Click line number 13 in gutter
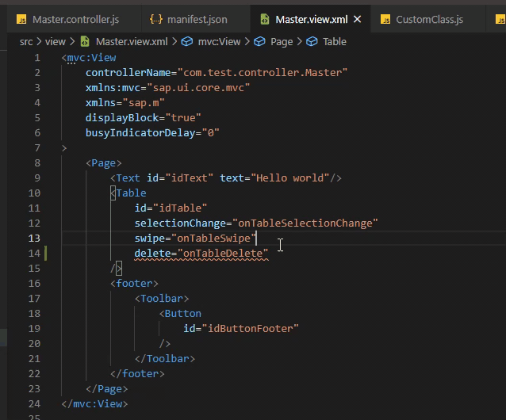The height and width of the screenshot is (420, 506). point(35,239)
